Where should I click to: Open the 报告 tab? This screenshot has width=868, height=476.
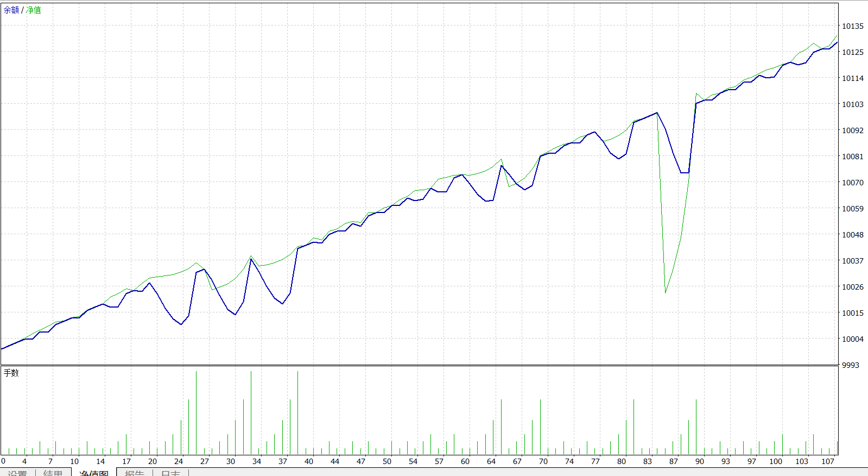pyautogui.click(x=134, y=473)
